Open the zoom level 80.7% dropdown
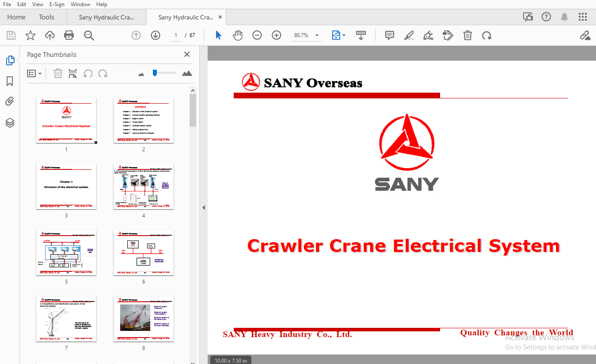The image size is (596, 364). pyautogui.click(x=306, y=35)
